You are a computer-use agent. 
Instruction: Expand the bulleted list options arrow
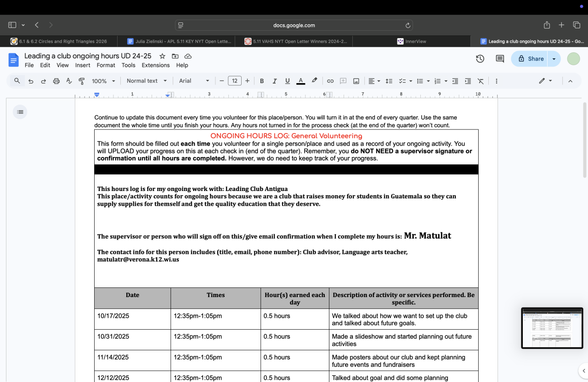click(428, 81)
